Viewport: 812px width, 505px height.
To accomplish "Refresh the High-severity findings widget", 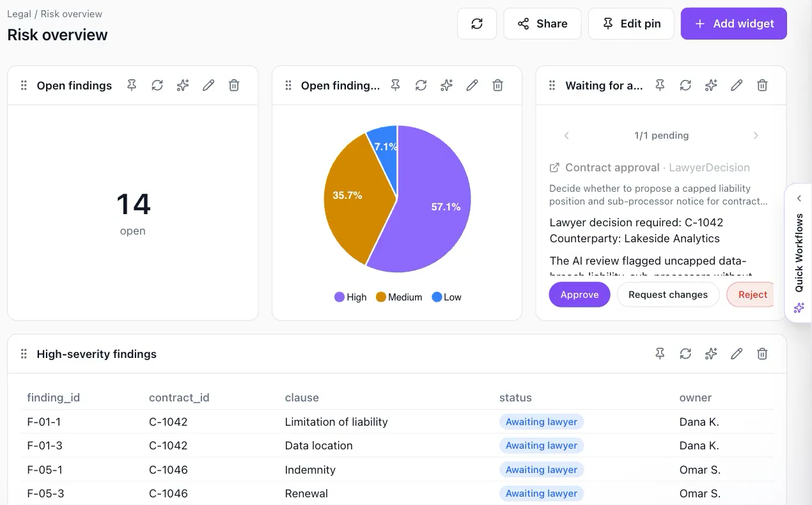I will coord(685,353).
